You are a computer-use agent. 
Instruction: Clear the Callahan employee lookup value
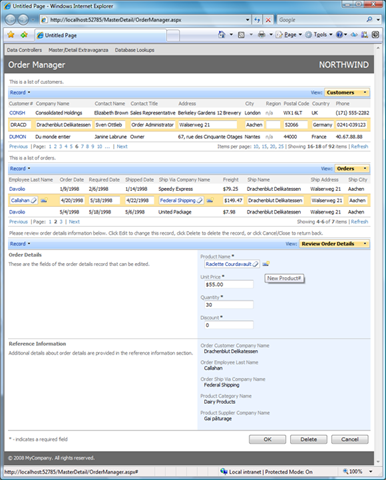(34, 201)
